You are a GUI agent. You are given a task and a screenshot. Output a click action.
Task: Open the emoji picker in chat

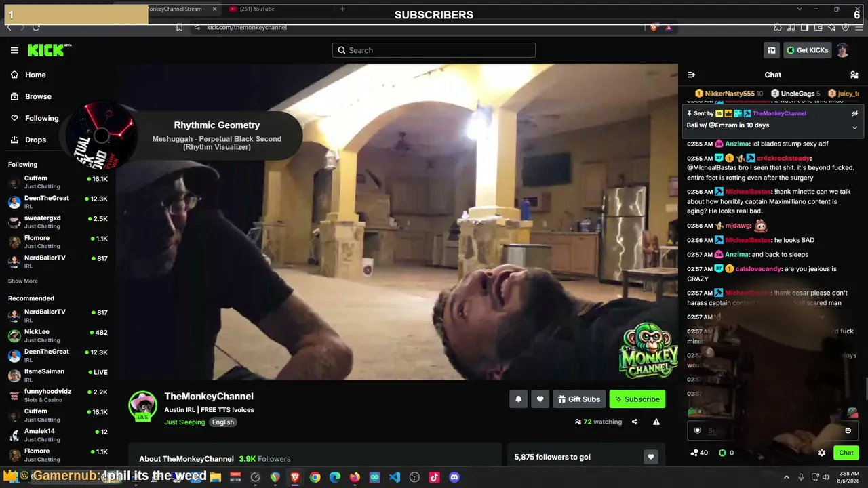tap(848, 430)
